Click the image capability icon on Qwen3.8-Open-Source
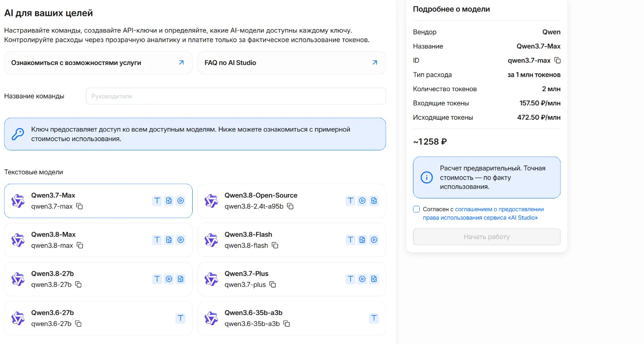This screenshot has width=644, height=344. 374,200
